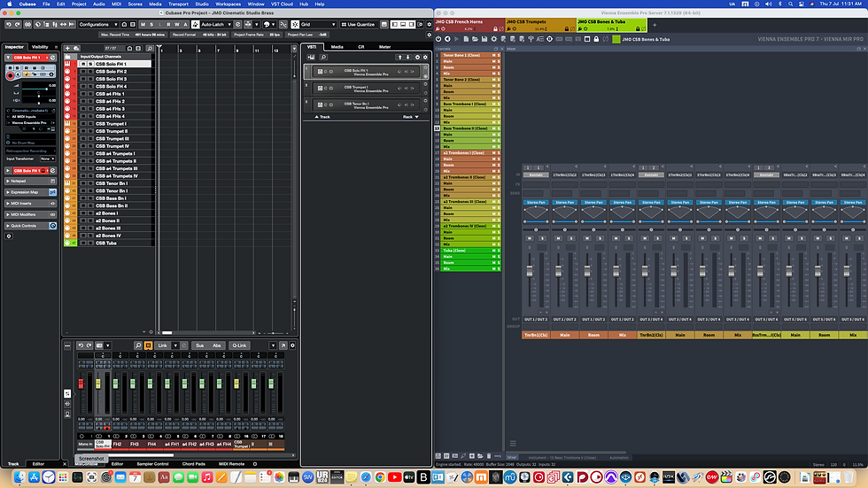The image size is (868, 488).
Task: Click the red Mono In channel fader
Action: (x=81, y=383)
